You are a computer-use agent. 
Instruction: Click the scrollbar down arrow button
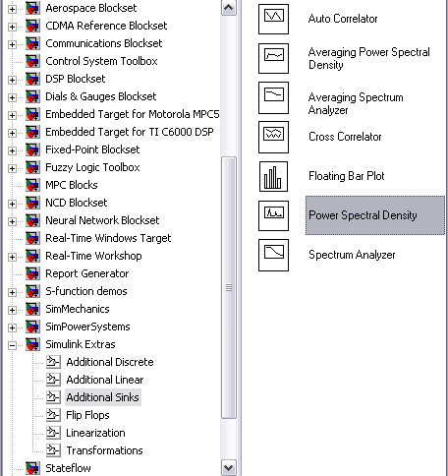point(229,468)
